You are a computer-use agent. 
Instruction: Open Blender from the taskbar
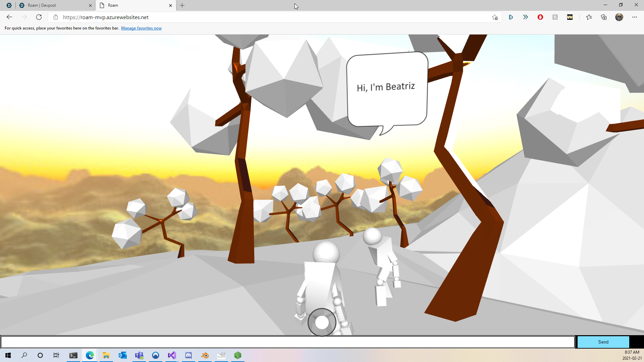click(x=205, y=355)
